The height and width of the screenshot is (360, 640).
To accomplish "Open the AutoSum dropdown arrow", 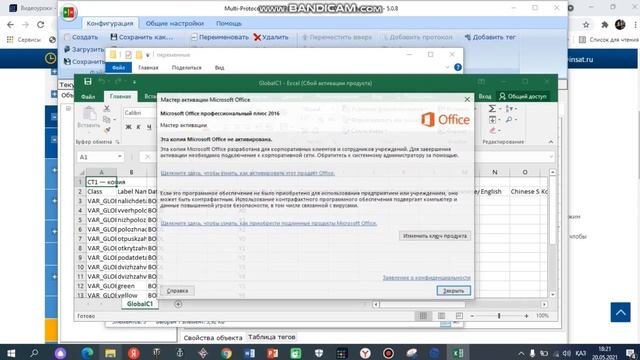I will [500, 109].
